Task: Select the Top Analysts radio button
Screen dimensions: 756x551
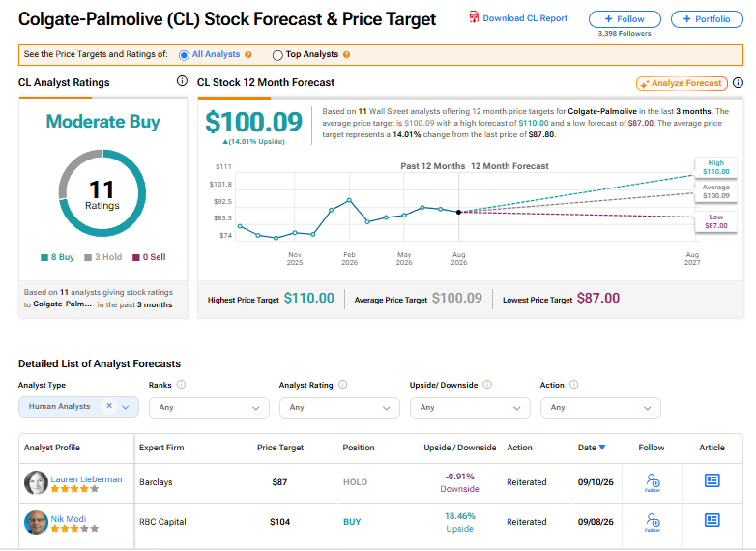Action: [x=277, y=55]
